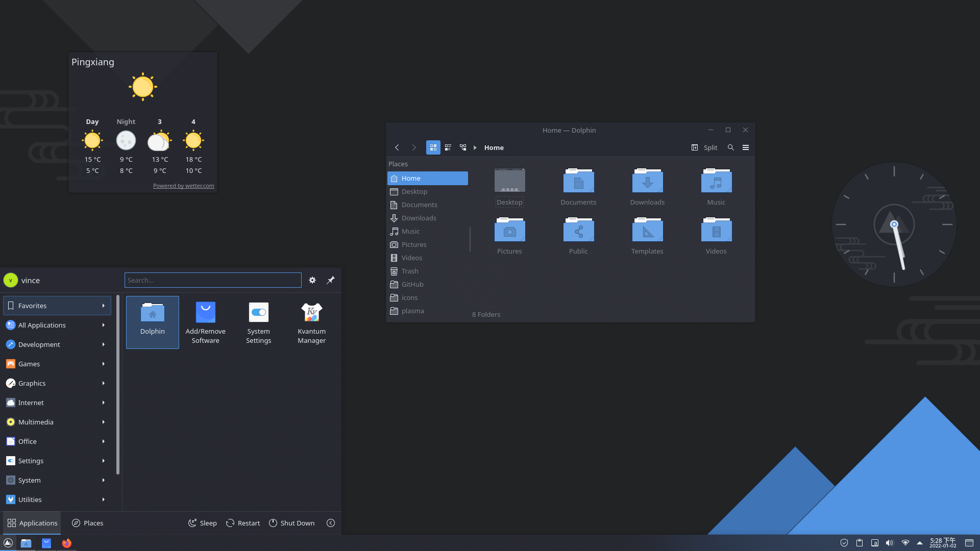The width and height of the screenshot is (980, 551).
Task: Select the Applications tab in the launcher
Action: click(32, 523)
